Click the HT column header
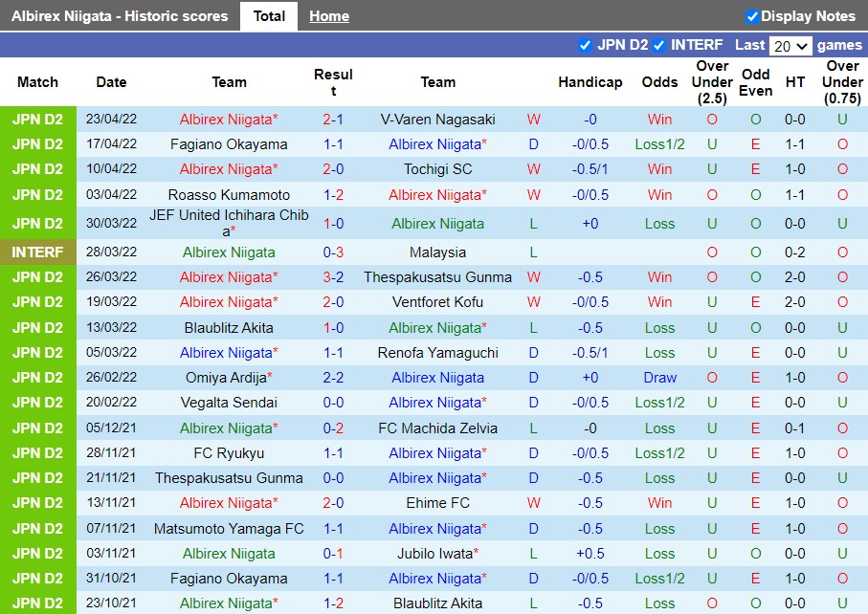Screen dimensions: 868x614 pyautogui.click(x=795, y=82)
